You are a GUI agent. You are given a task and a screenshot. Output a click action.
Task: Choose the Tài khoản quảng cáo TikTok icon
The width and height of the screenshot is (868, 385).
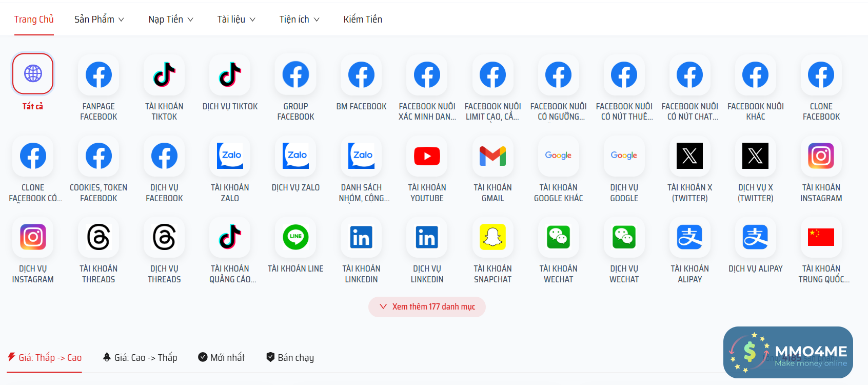click(230, 237)
